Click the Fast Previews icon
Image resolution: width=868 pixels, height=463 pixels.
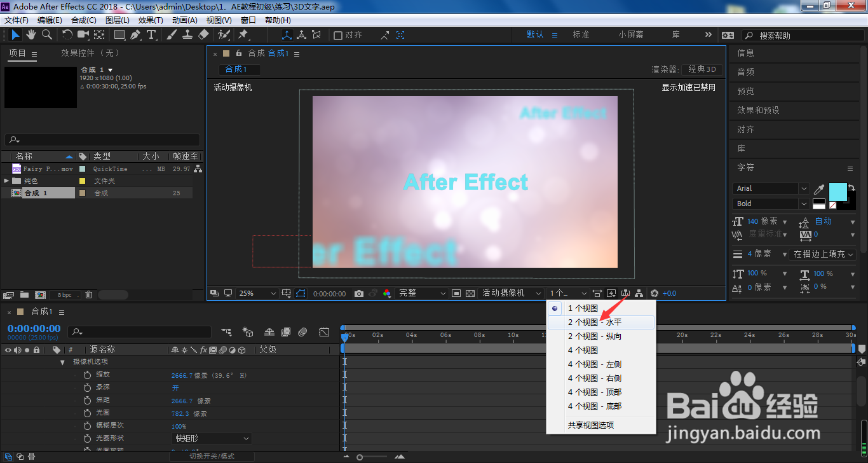[x=611, y=293]
